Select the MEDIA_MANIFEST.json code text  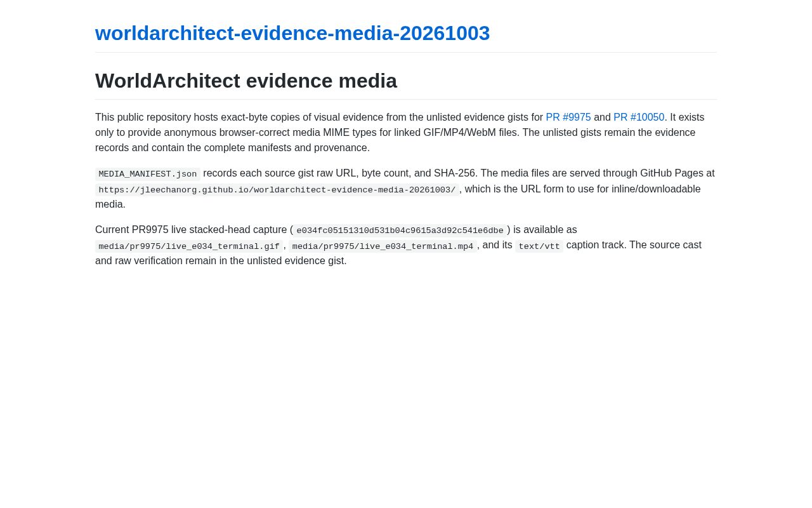tap(148, 174)
